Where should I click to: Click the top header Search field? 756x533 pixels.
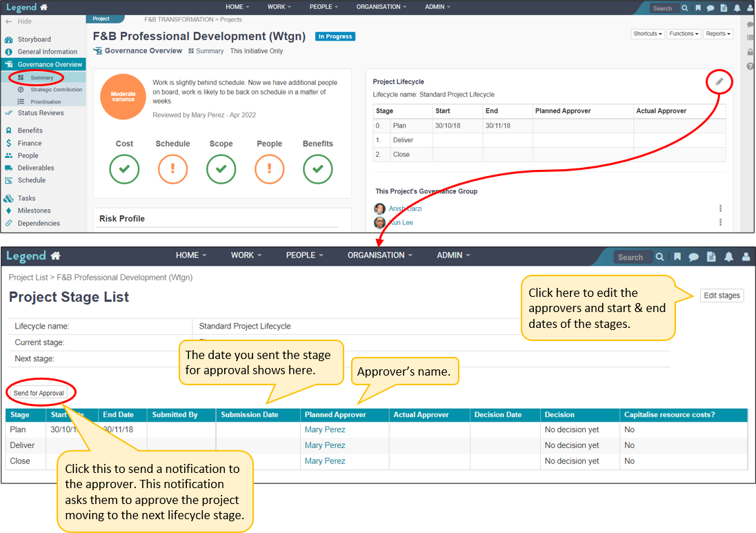tap(663, 8)
